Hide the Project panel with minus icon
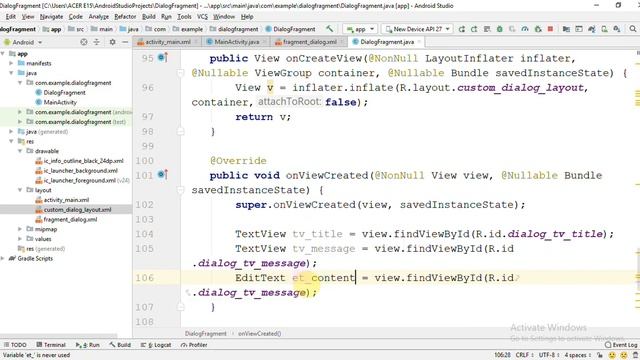 125,42
